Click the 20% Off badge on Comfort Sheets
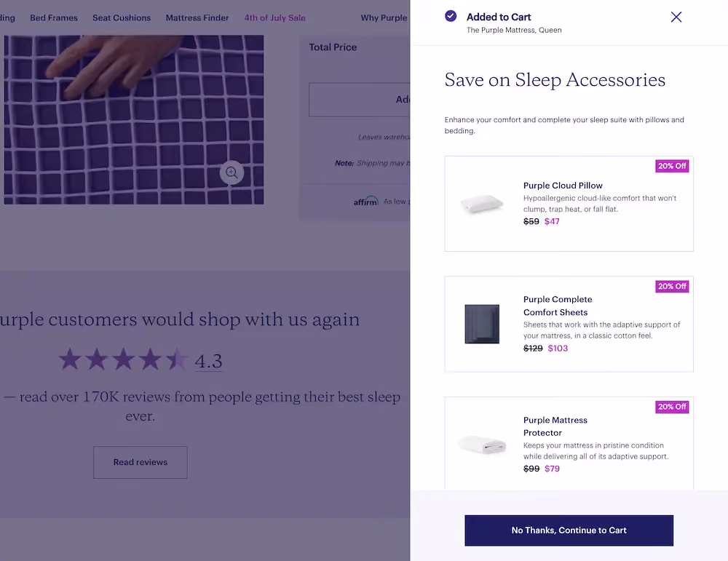 (x=672, y=286)
